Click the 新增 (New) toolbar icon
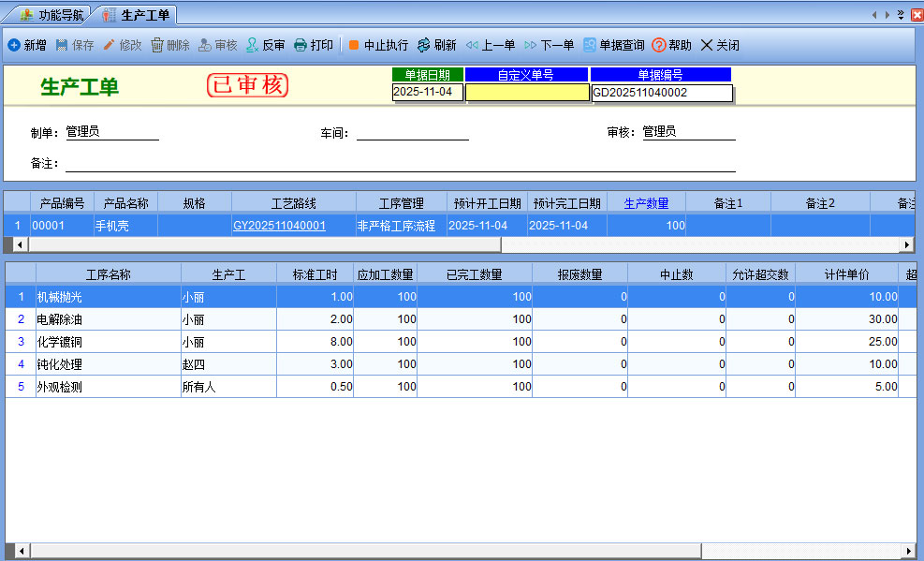 (14, 45)
